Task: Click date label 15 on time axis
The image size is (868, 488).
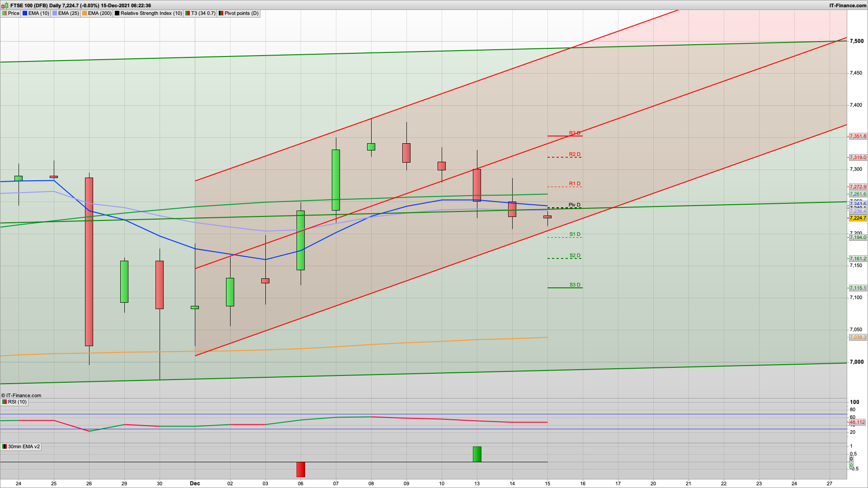Action: (x=547, y=483)
